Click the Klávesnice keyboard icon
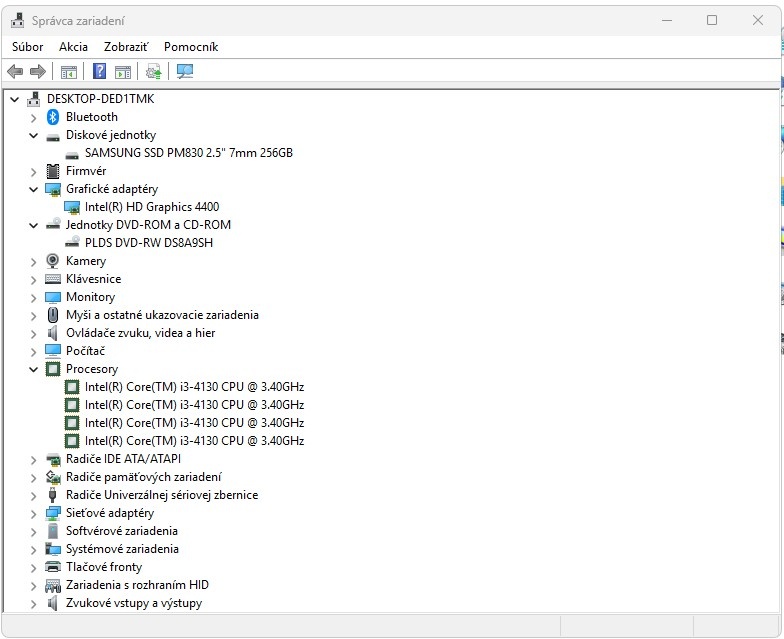 pos(53,279)
